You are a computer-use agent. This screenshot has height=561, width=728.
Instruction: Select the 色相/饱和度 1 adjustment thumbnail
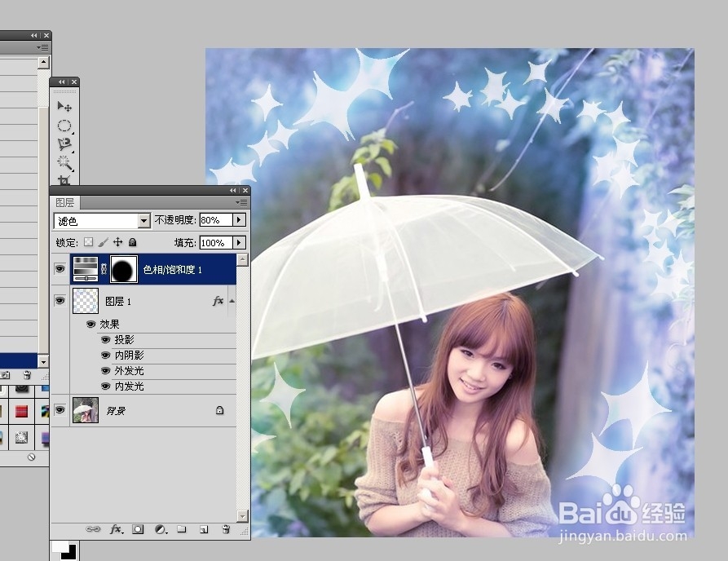pyautogui.click(x=86, y=268)
